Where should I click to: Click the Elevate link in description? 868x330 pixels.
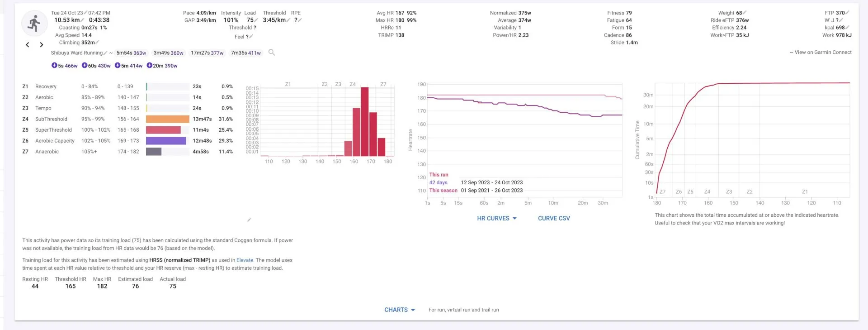click(245, 260)
